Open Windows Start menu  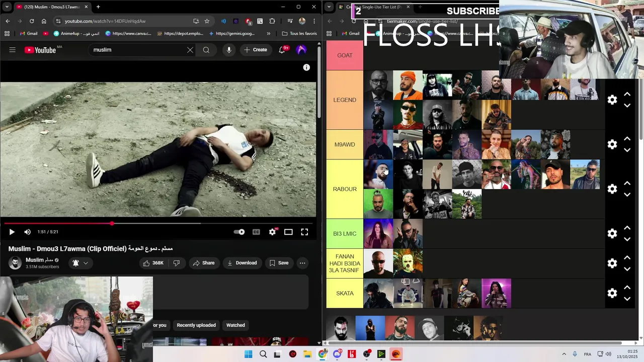pyautogui.click(x=248, y=354)
